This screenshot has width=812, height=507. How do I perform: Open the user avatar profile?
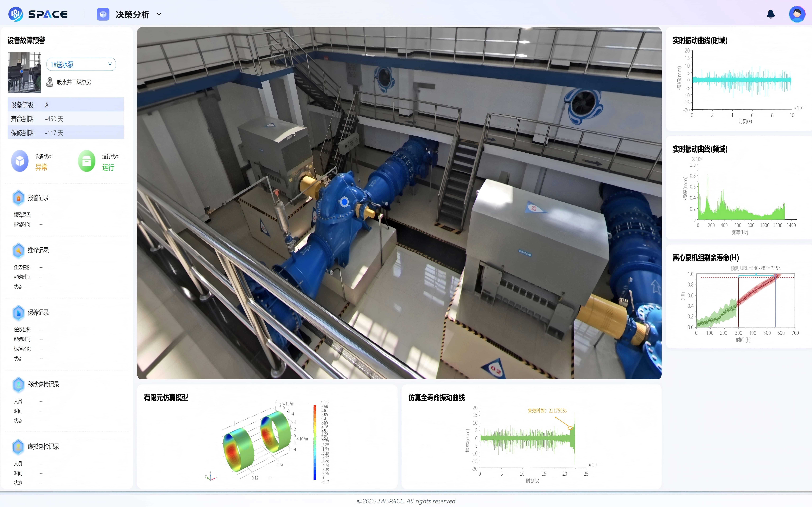[x=797, y=14]
